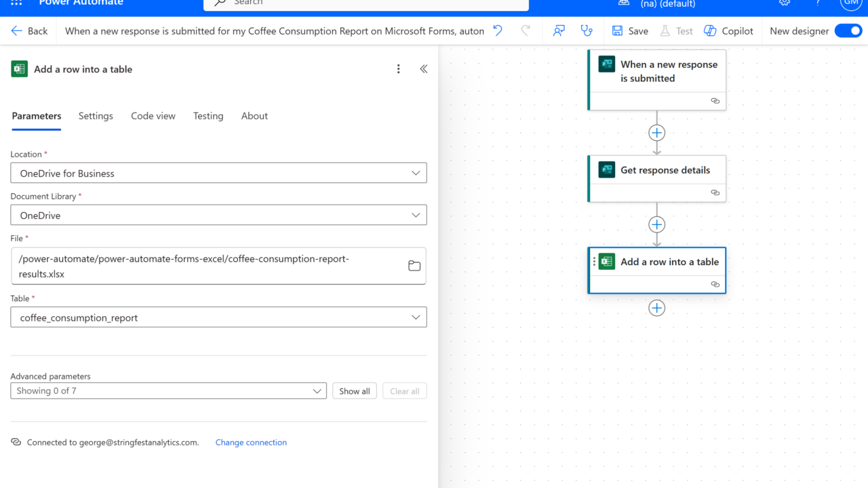Click the Save button

click(630, 30)
